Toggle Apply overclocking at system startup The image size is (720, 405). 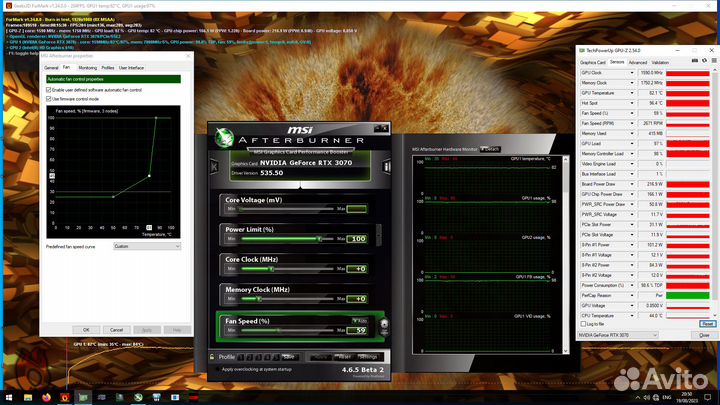click(218, 369)
